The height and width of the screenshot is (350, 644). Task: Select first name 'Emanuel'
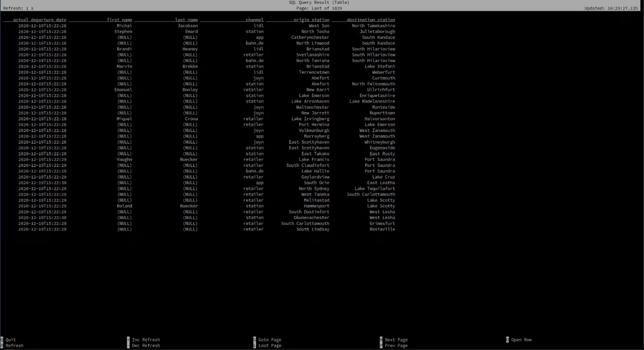point(123,90)
